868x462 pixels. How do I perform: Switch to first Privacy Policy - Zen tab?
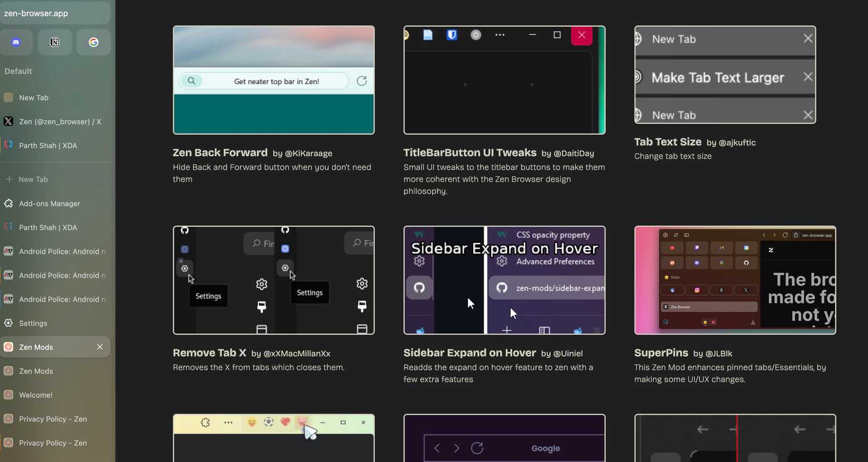pyautogui.click(x=53, y=419)
